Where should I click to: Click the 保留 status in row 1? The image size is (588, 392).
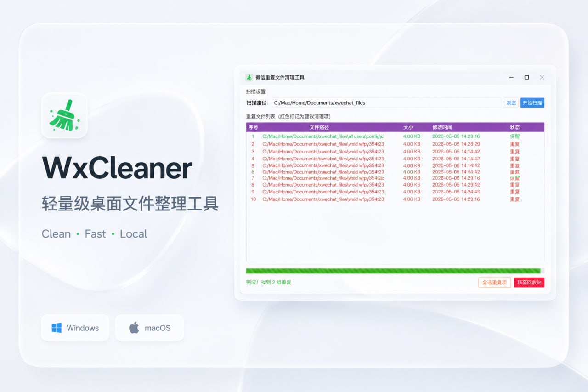pos(514,136)
